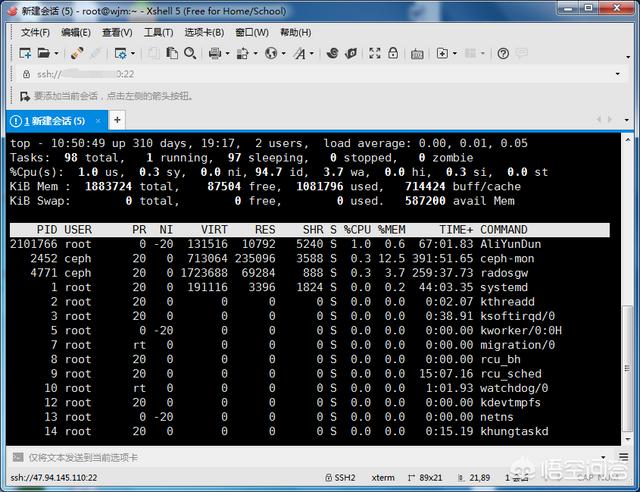Click the %CPU column header
Screen dimensions: 640x492
[x=357, y=230]
